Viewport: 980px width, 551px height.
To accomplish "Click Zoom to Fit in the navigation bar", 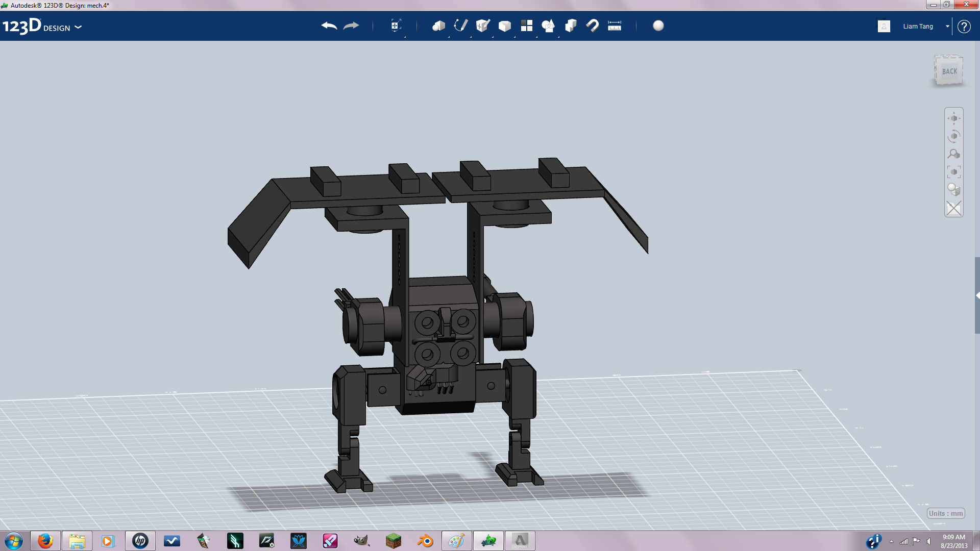I will coord(953,171).
